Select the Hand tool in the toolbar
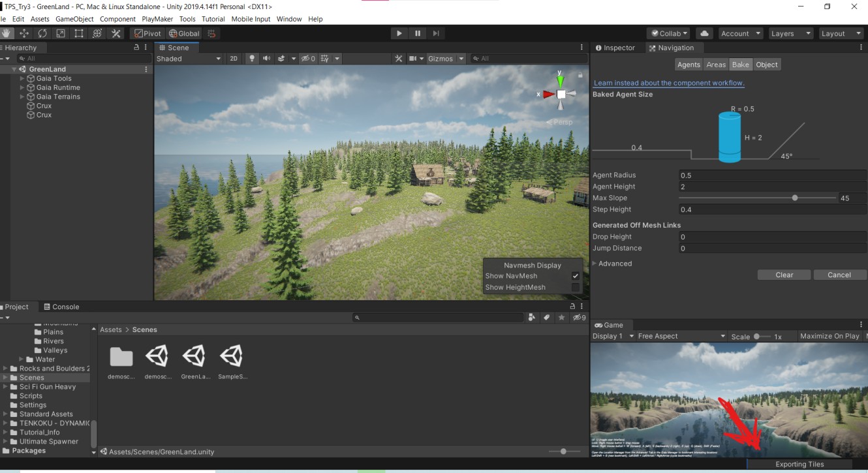The width and height of the screenshot is (868, 473). point(7,33)
